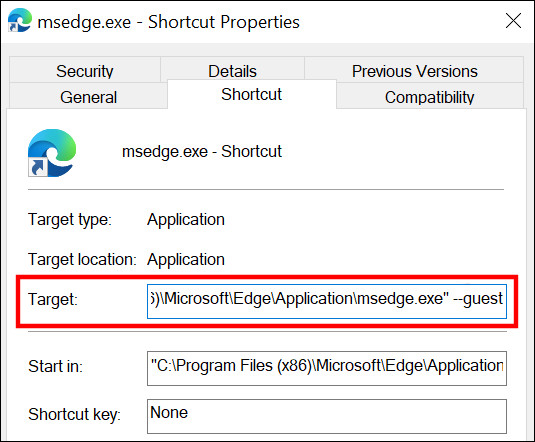
Task: Click the Edge icon in title bar
Action: point(19,20)
